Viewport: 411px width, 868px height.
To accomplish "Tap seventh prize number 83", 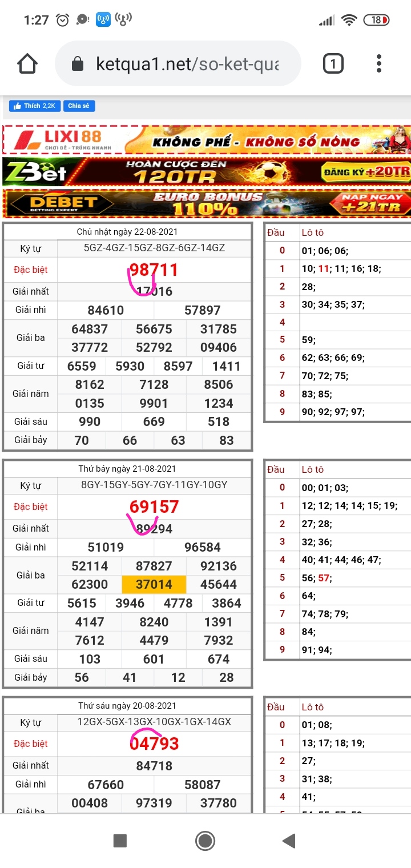I will pos(227,440).
